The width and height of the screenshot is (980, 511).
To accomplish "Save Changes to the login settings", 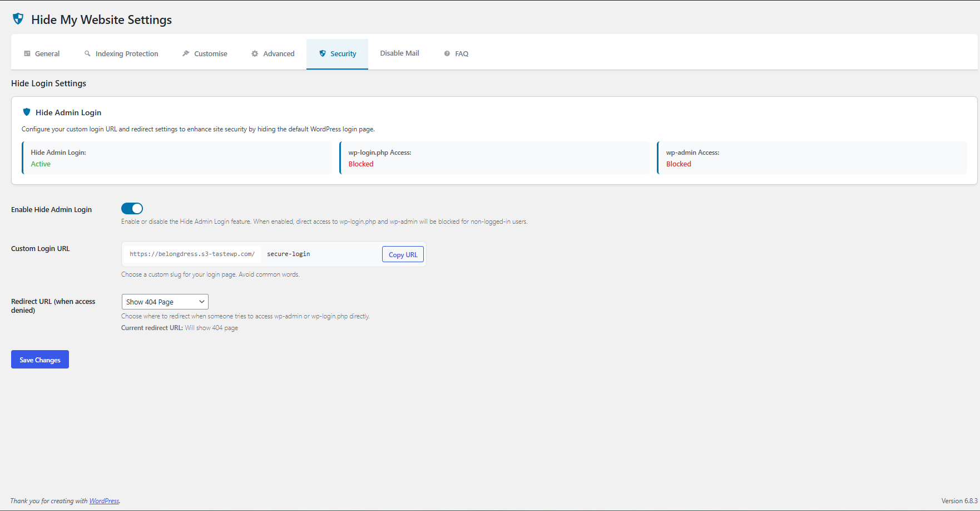I will (40, 360).
